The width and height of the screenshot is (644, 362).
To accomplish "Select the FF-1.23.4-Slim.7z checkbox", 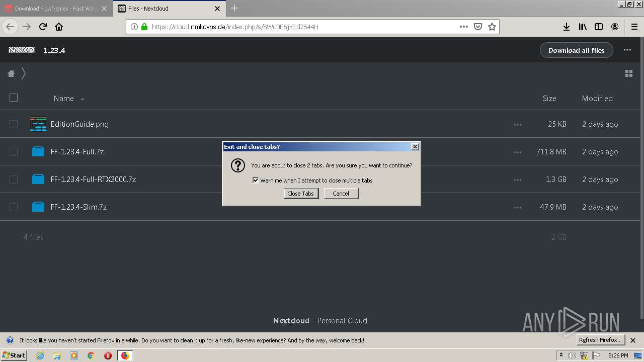I will pyautogui.click(x=14, y=207).
